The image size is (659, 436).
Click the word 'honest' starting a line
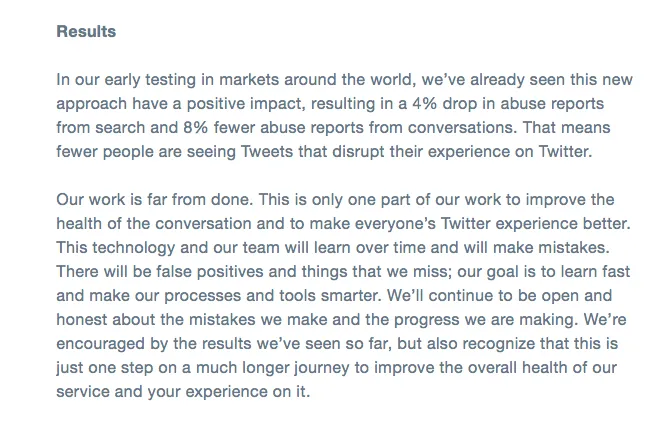pyautogui.click(x=82, y=319)
